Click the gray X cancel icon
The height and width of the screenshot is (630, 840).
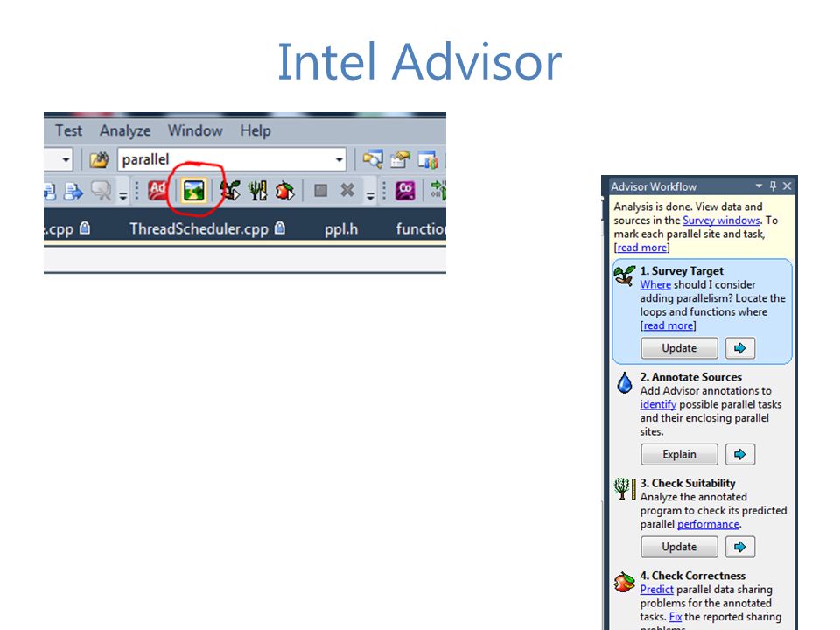[x=347, y=190]
